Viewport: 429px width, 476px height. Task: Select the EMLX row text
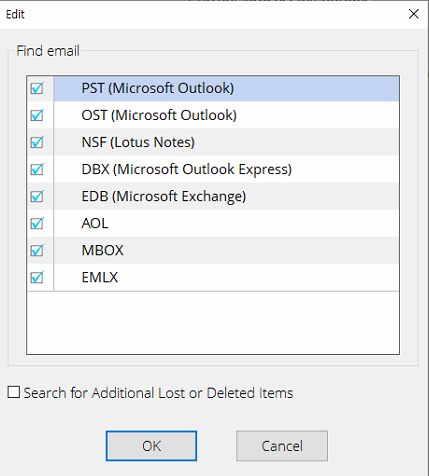pos(100,277)
